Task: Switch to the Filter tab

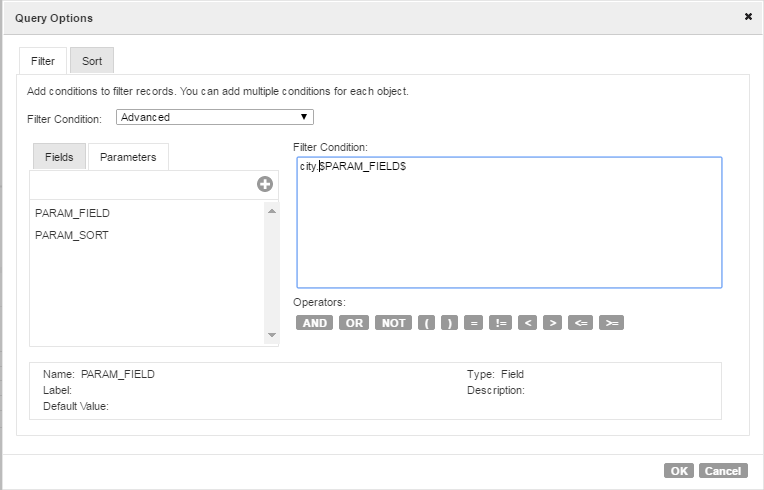Action: point(43,61)
